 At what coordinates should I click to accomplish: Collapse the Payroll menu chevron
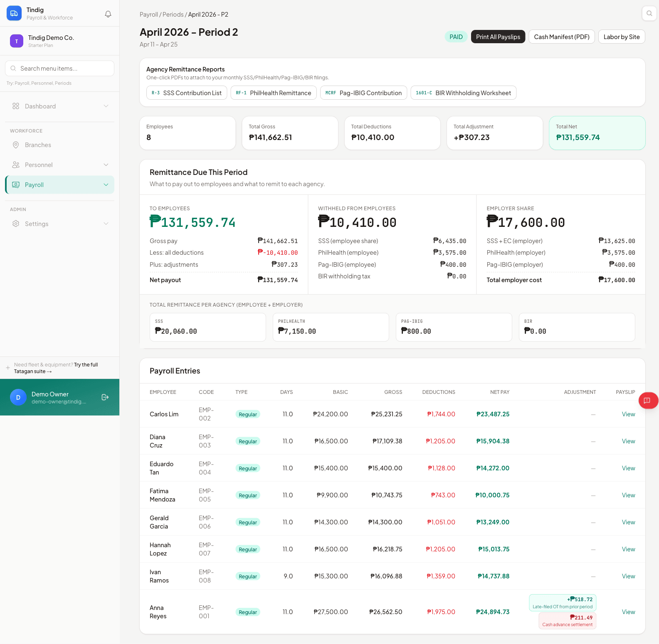(x=106, y=184)
